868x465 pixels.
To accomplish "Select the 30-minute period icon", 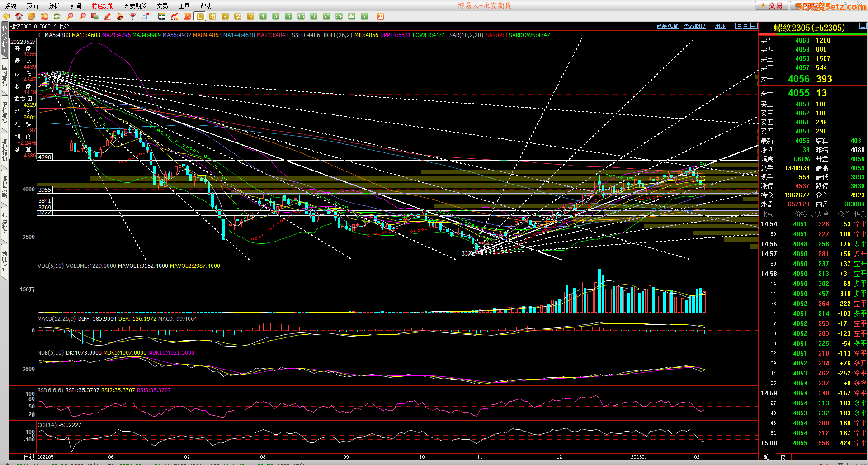I will click(x=314, y=16).
